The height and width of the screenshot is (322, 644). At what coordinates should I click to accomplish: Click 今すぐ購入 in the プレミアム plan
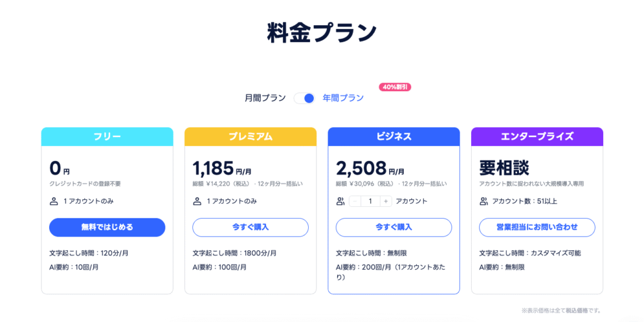tap(250, 227)
